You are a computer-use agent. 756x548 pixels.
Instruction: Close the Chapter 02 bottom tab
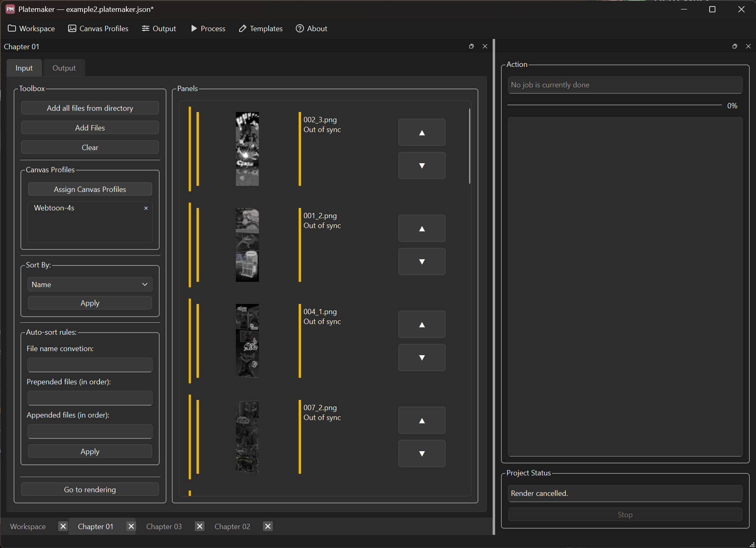[268, 526]
